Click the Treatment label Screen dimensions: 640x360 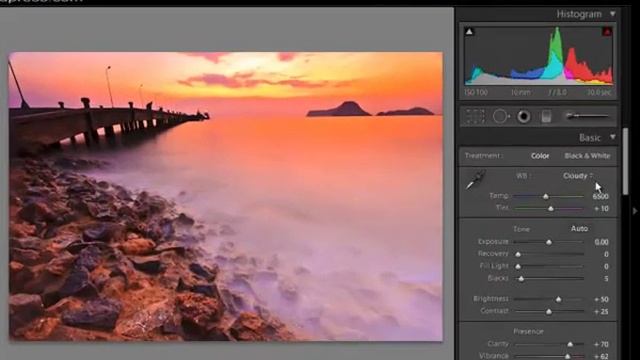tap(483, 156)
